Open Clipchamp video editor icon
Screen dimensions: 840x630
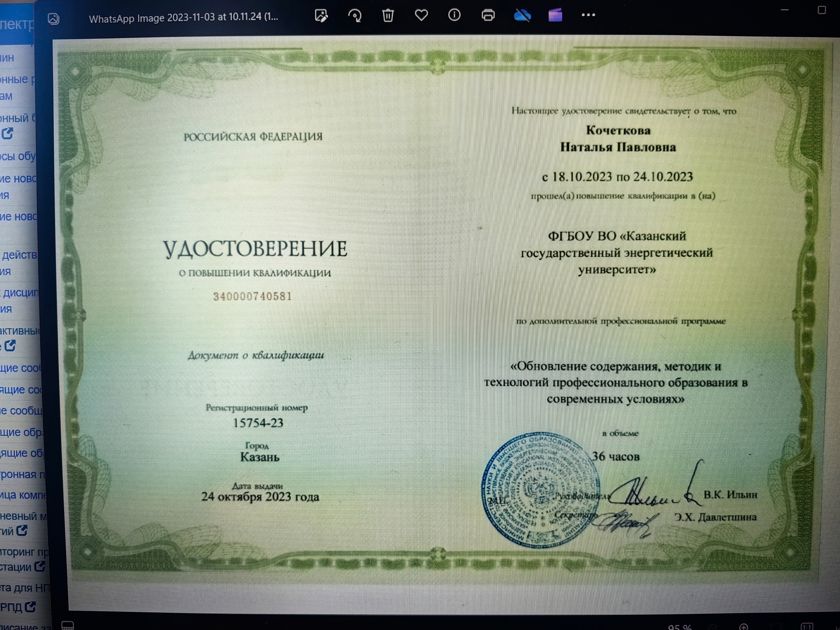pyautogui.click(x=555, y=15)
